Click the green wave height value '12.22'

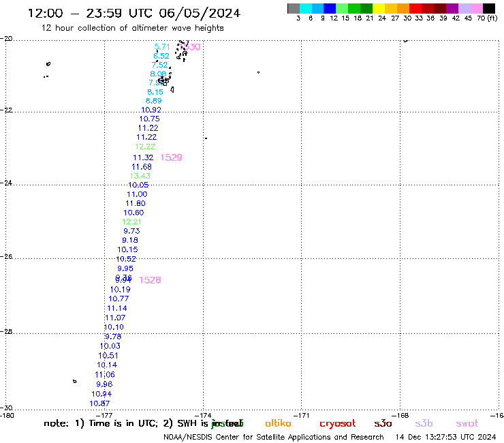pyautogui.click(x=145, y=147)
